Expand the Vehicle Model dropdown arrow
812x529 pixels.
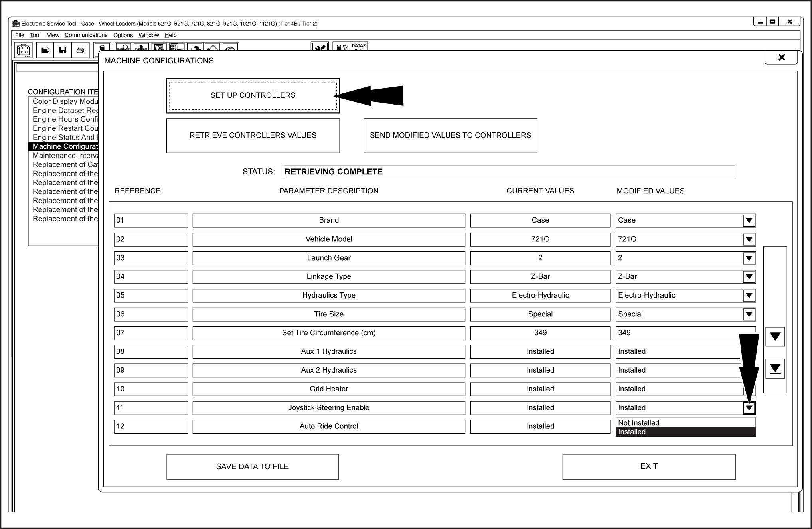(749, 239)
